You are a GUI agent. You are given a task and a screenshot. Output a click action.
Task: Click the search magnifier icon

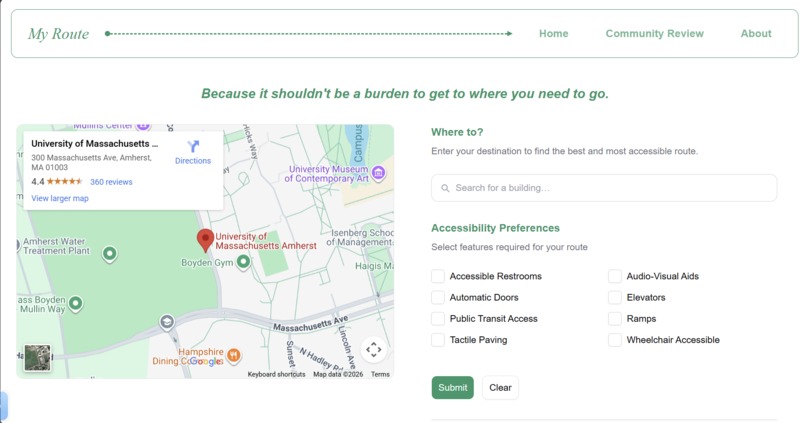click(x=445, y=188)
